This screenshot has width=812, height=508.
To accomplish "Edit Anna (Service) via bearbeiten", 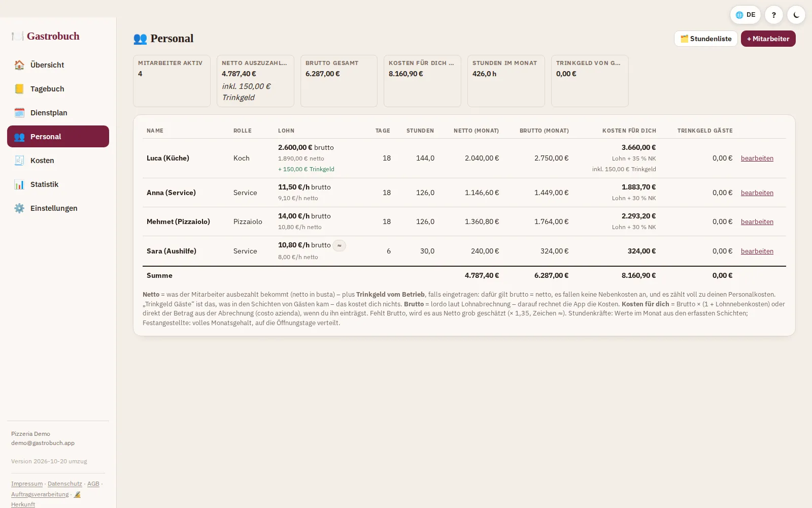I will tap(757, 193).
